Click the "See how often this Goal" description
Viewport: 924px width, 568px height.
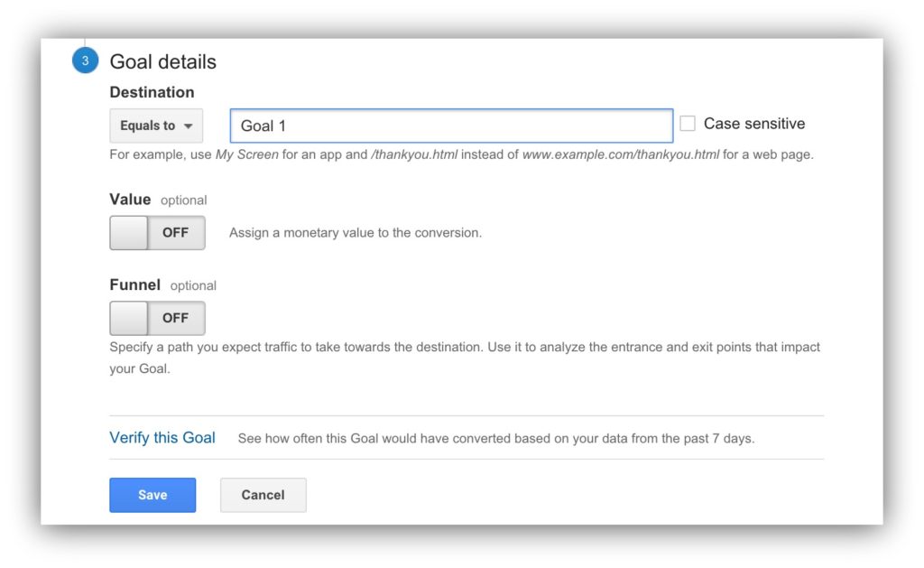(495, 439)
